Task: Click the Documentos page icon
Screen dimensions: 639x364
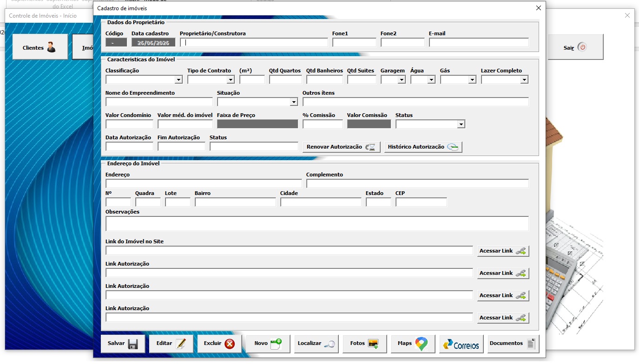Action: (531, 344)
